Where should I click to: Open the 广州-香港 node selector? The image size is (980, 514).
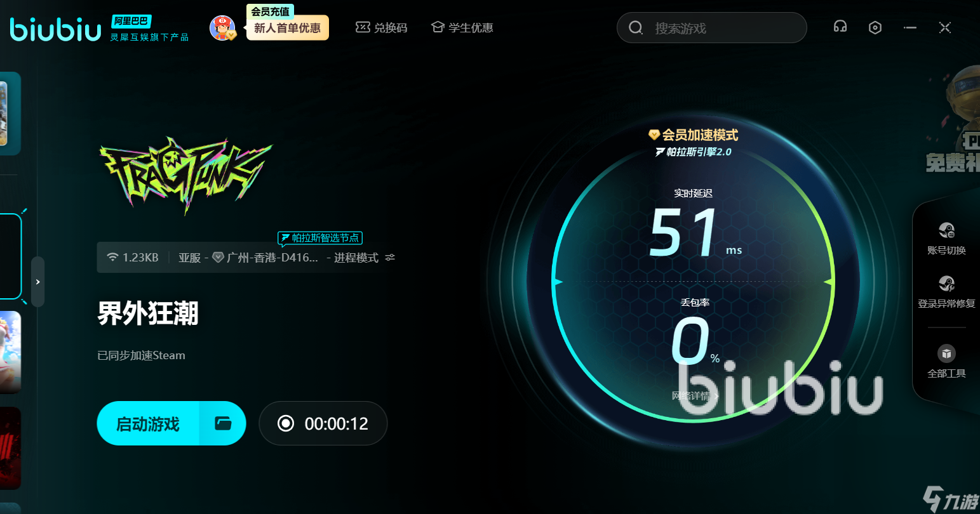(x=272, y=258)
